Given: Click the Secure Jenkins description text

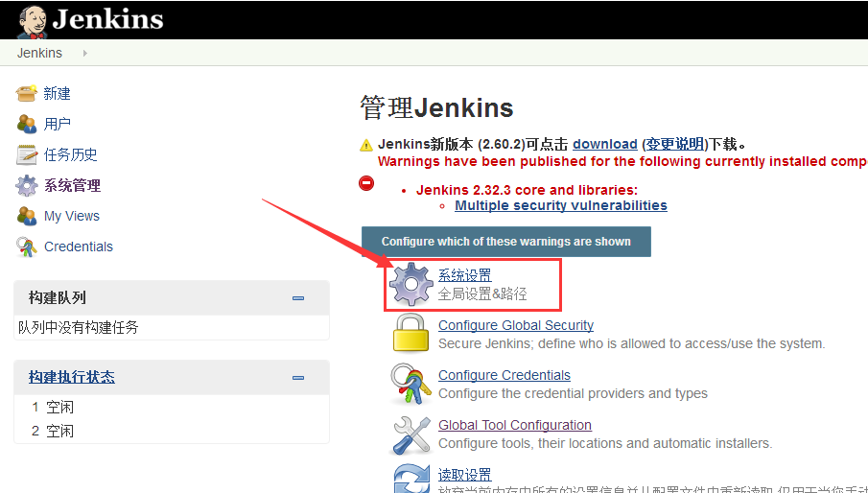Looking at the screenshot, I should (x=632, y=343).
